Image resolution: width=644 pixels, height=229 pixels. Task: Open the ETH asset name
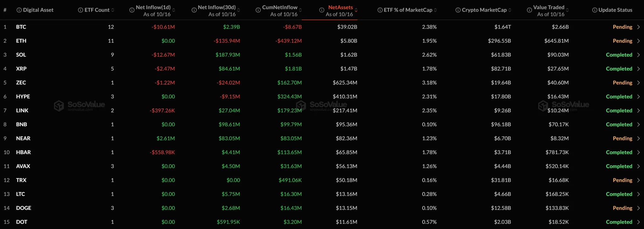coord(21,41)
